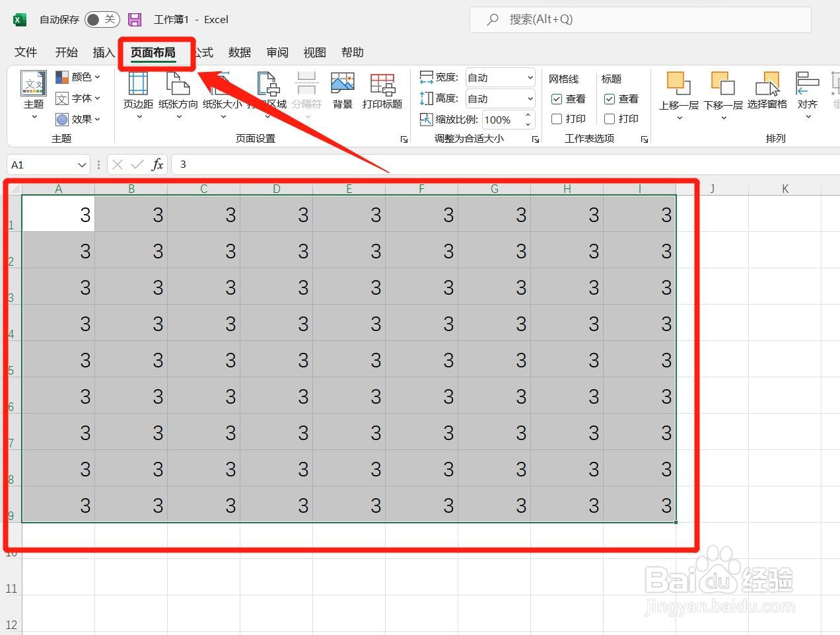Switch to the 数据 (Data) ribbon tab
Screen dimensions: 840x635
coord(240,52)
